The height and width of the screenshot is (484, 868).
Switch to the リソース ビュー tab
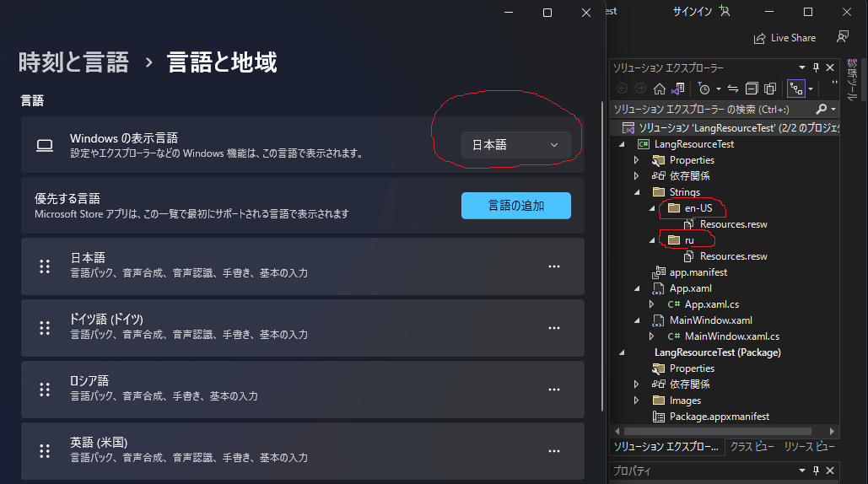[x=809, y=447]
